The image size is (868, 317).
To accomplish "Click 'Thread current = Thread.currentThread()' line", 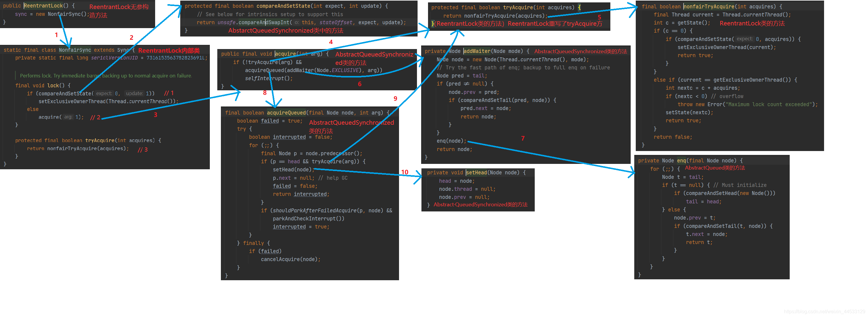I will [722, 15].
